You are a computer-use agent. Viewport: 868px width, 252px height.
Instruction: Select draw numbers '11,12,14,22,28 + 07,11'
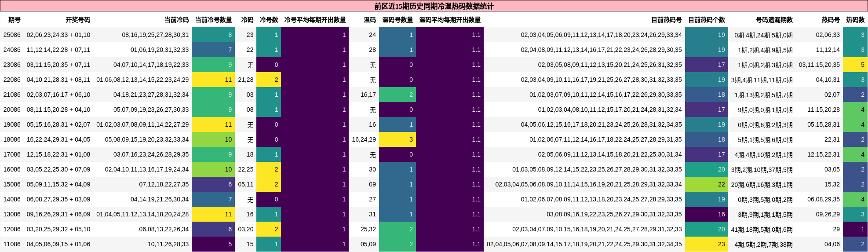58,50
